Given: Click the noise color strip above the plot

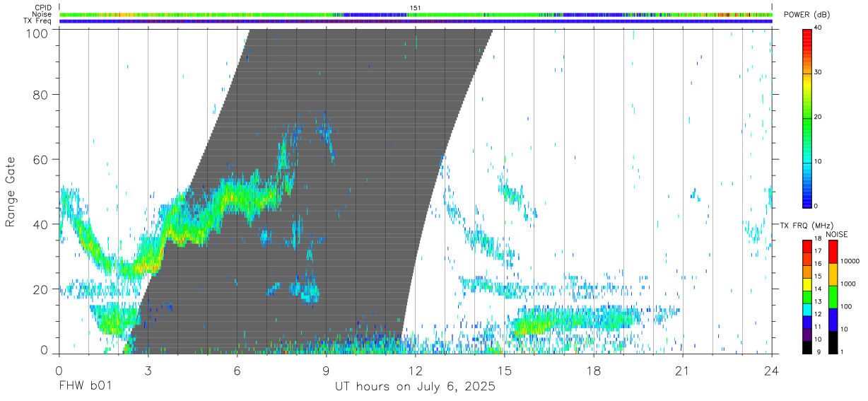Looking at the screenshot, I should coord(416,14).
